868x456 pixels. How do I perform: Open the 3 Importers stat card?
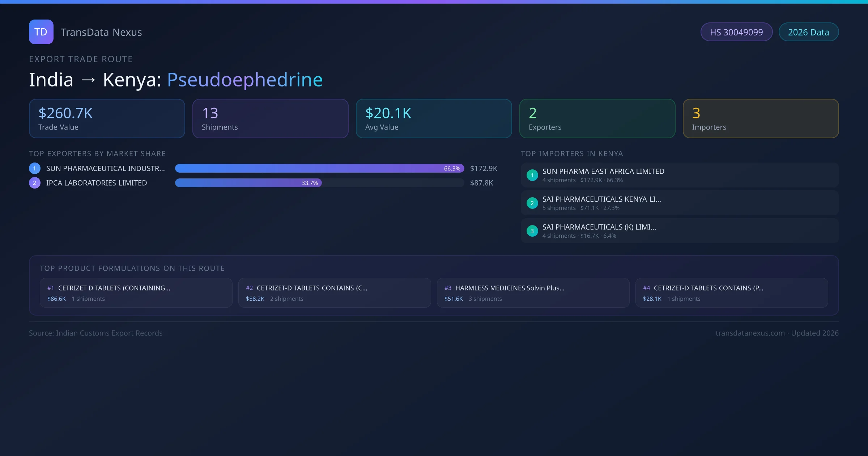coord(761,119)
